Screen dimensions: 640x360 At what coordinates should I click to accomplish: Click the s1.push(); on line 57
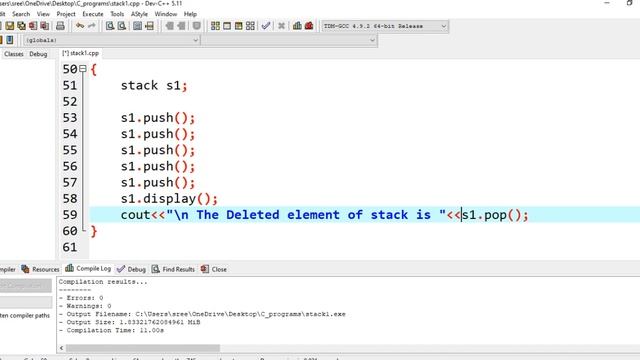tap(158, 182)
